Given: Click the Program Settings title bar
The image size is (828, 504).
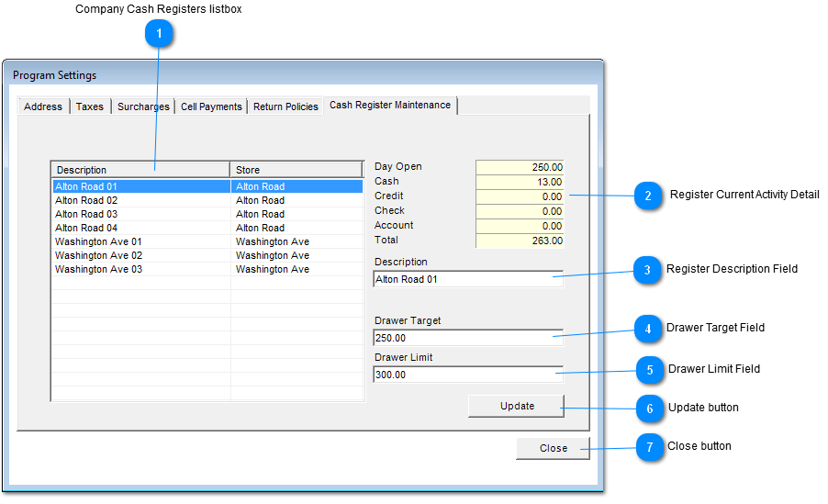Looking at the screenshot, I should (303, 74).
